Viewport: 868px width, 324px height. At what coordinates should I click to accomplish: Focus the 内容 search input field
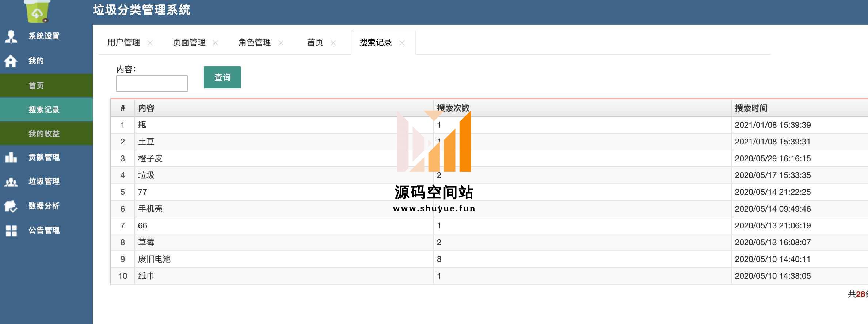pos(152,84)
